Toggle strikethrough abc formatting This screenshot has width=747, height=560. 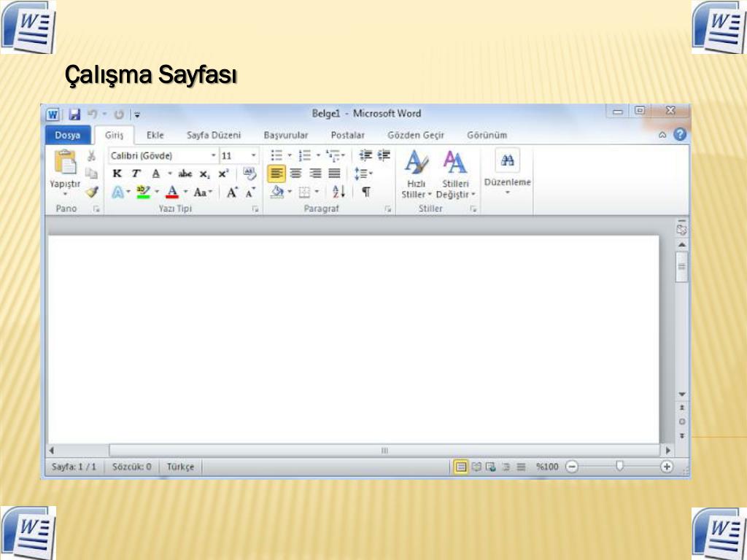click(185, 174)
